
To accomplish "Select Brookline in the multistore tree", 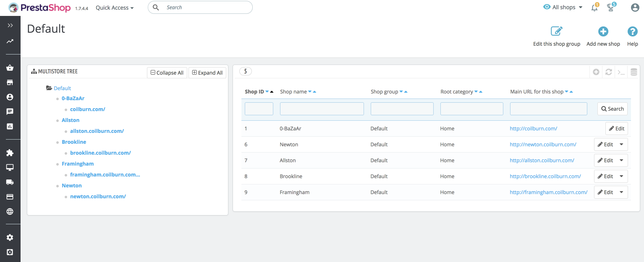I will point(74,142).
